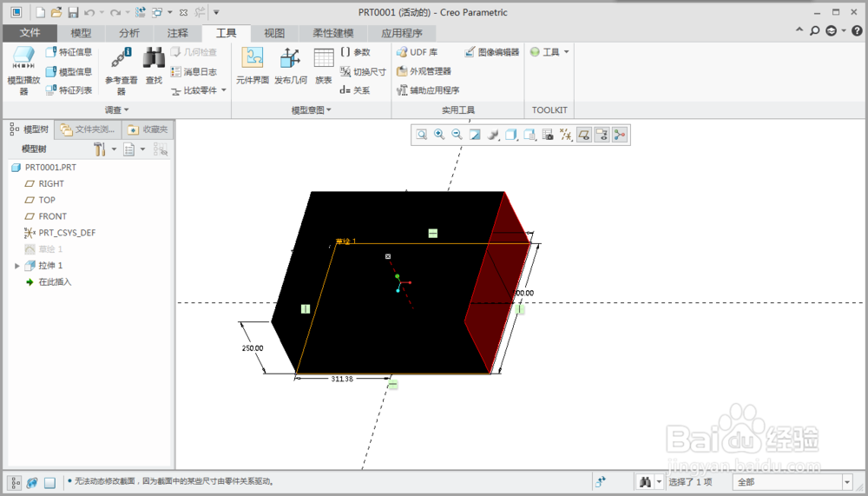
Task: Close window via quick-access X icon
Action: click(x=184, y=12)
